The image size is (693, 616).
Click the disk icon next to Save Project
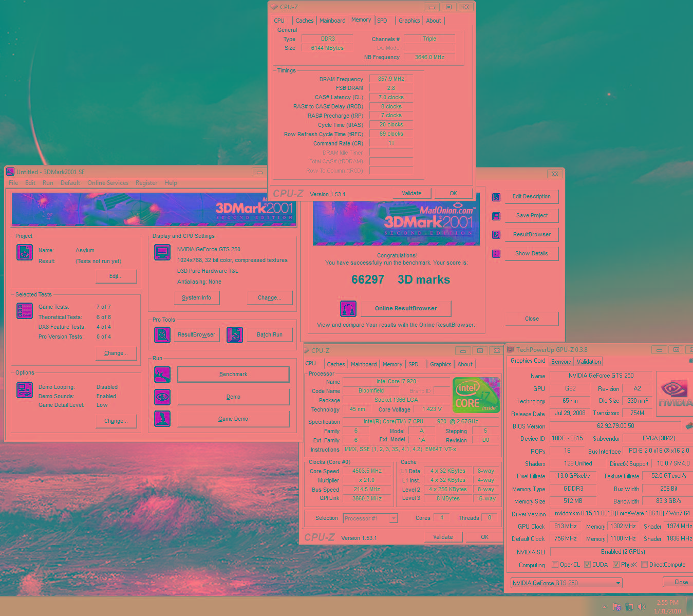[x=496, y=216]
